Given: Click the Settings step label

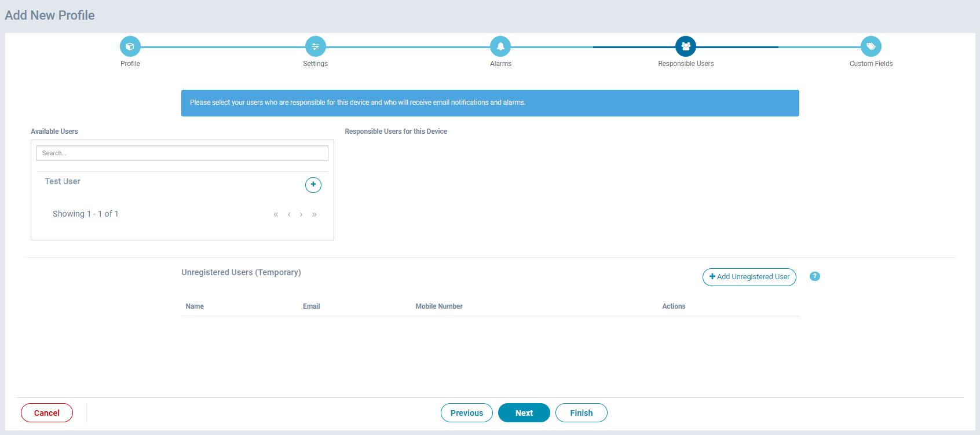Looking at the screenshot, I should click(316, 64).
